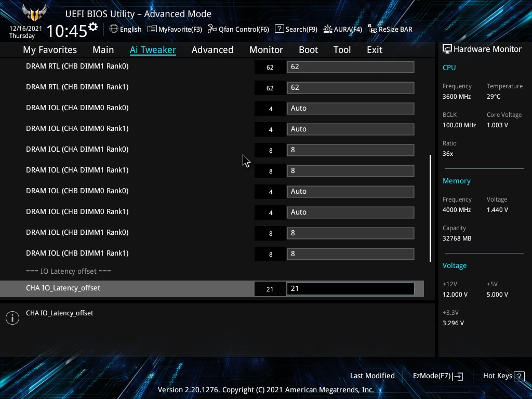
Task: Edit DRAM IOL CHB DIMM0 Rank0 Auto field
Action: [x=351, y=192]
